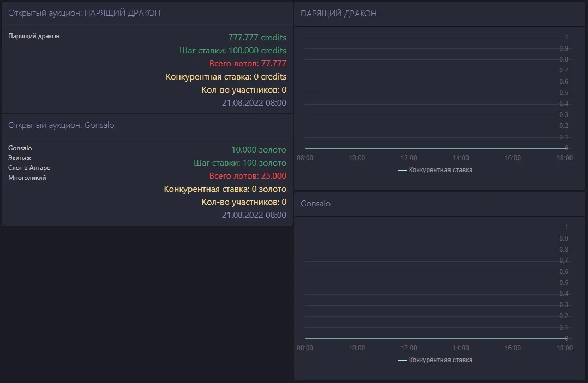Open the ПАРЯЩИЙ ДРАКОН open auction header

[x=84, y=13]
